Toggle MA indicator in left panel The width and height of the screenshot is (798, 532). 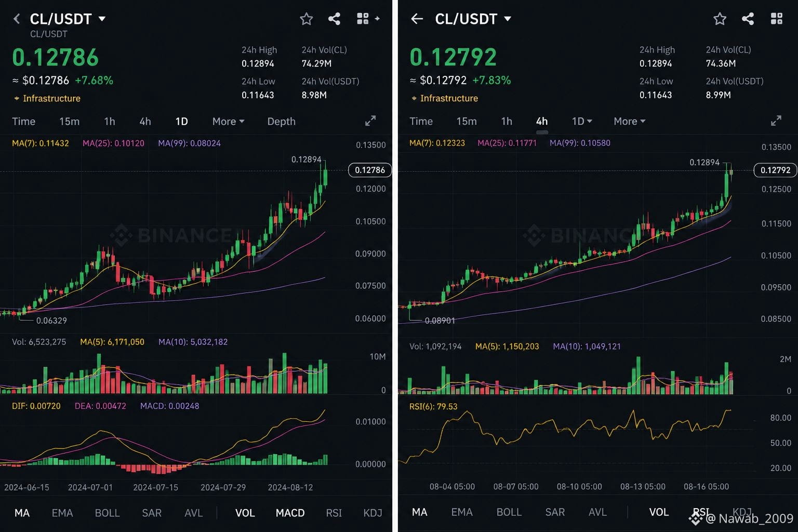click(x=22, y=513)
